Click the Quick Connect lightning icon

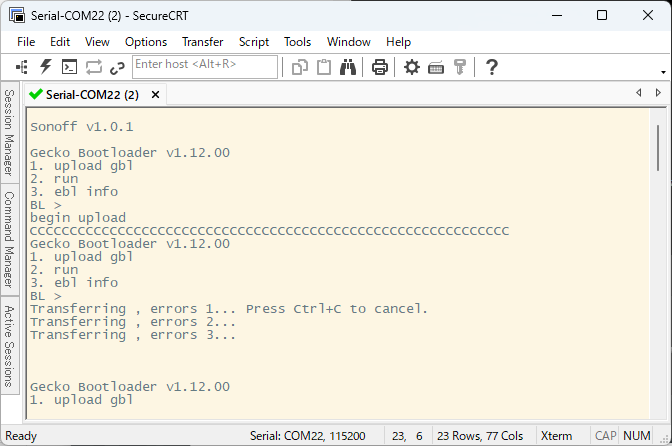[45, 67]
